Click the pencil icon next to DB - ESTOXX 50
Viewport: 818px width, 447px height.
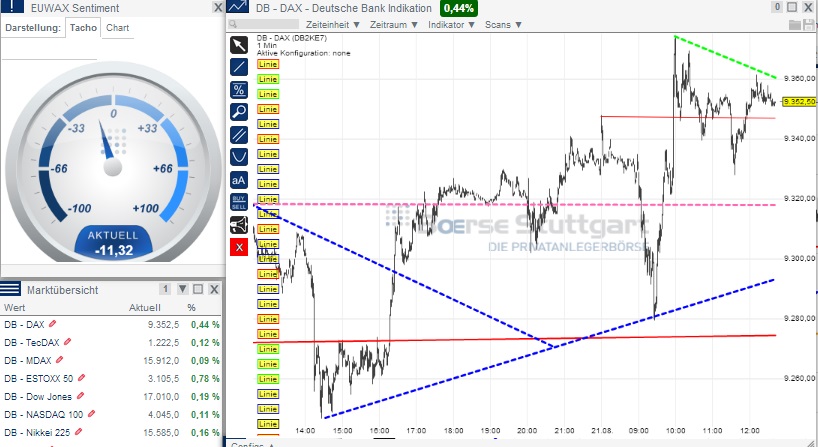[x=81, y=378]
